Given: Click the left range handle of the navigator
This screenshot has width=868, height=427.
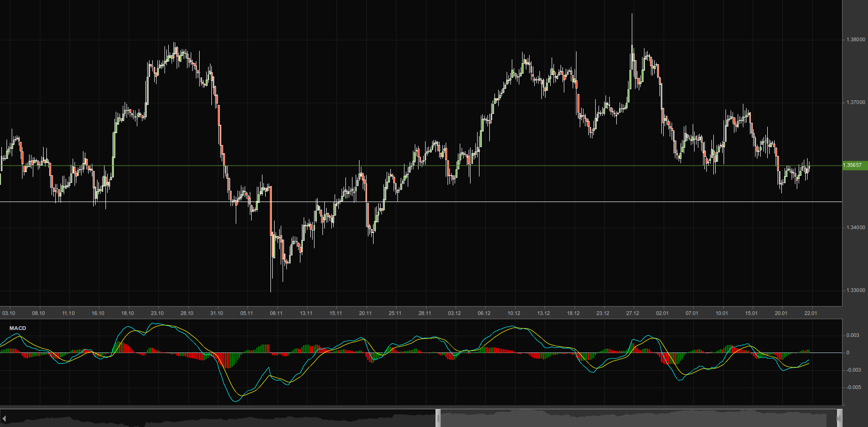Looking at the screenshot, I should click(x=438, y=418).
